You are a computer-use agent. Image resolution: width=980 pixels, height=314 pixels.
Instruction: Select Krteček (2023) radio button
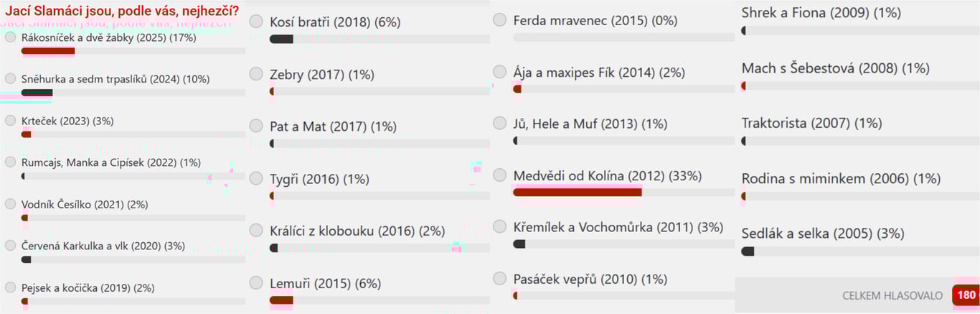10,121
